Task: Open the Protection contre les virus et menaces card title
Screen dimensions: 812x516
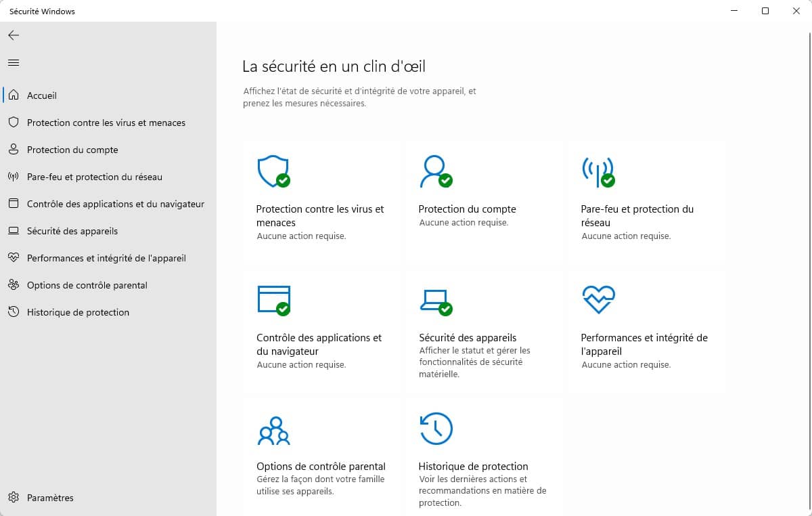Action: click(320, 216)
